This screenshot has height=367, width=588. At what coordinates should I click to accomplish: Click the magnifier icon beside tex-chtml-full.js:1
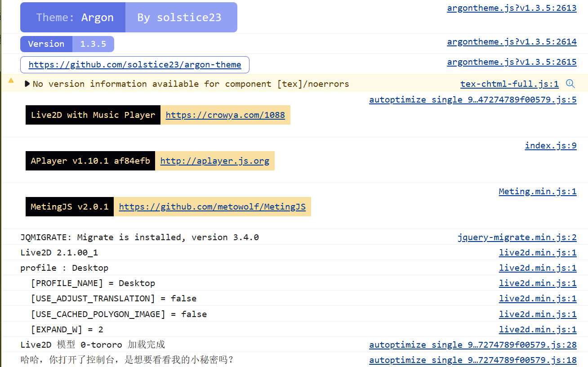coord(570,83)
